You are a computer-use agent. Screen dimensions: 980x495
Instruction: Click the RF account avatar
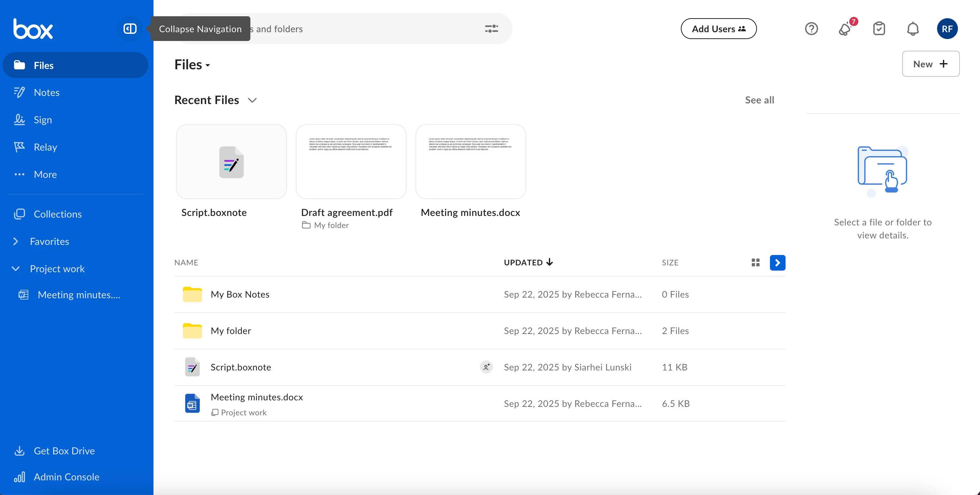click(947, 29)
